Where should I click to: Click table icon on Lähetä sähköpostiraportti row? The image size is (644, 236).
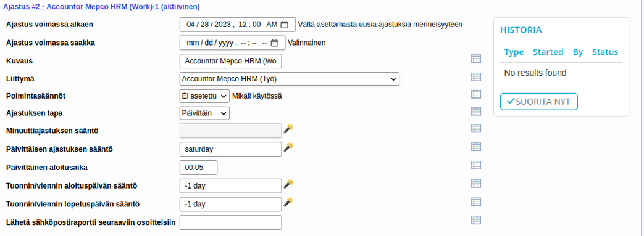click(x=476, y=220)
